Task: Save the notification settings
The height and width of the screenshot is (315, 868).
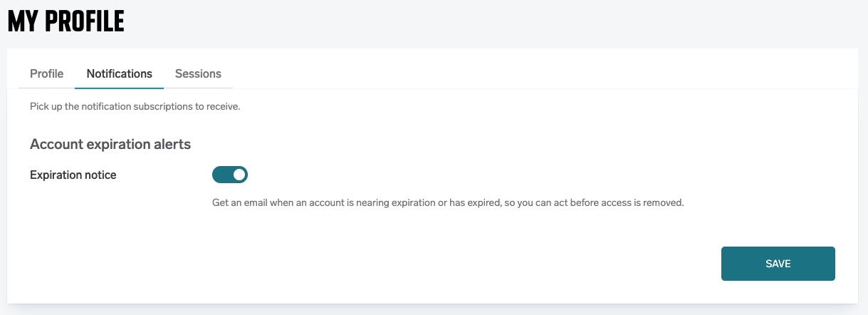Action: pyautogui.click(x=778, y=264)
